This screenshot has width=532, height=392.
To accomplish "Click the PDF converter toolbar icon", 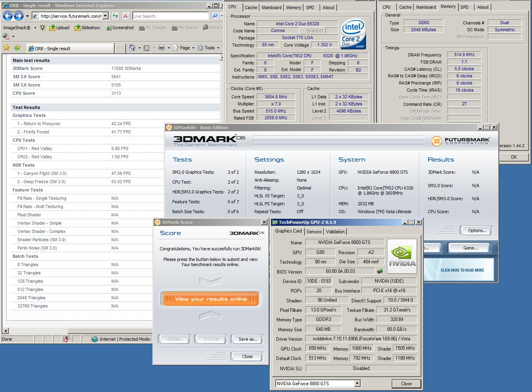I will [6, 36].
